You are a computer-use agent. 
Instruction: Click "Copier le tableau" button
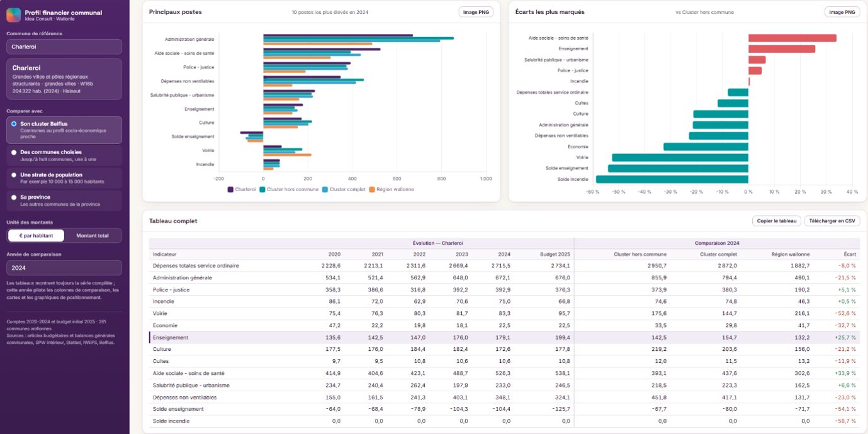pyautogui.click(x=777, y=221)
